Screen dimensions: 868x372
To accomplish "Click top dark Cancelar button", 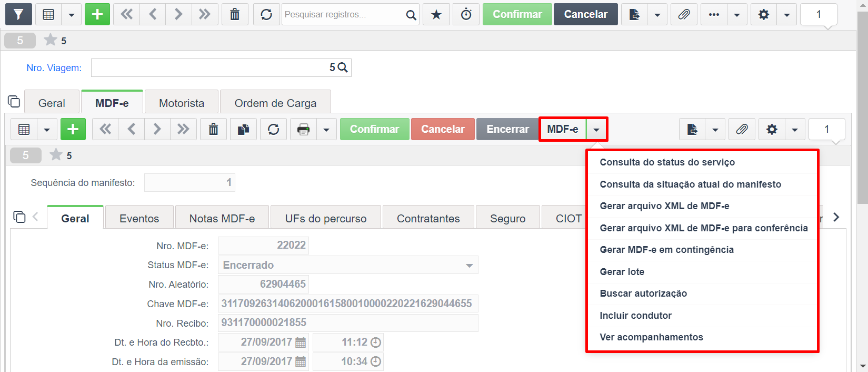I will (586, 14).
